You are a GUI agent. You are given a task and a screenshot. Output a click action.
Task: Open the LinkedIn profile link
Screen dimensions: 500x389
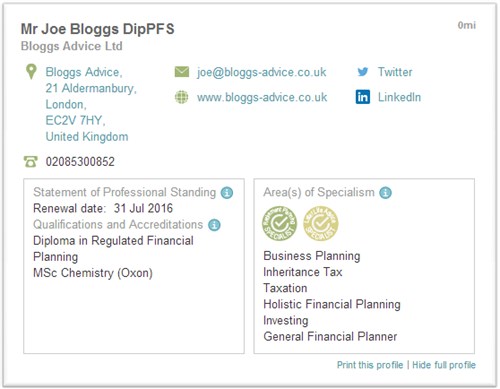pos(399,97)
